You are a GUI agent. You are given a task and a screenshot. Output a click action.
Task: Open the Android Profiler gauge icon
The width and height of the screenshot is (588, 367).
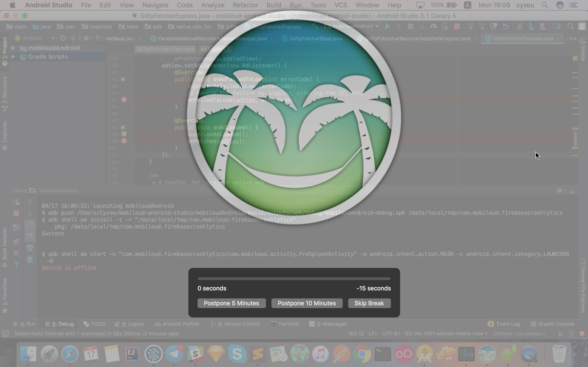(433, 26)
